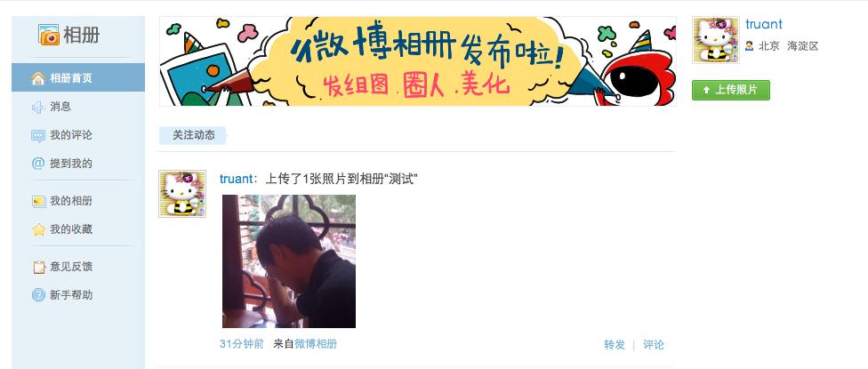Open the uploaded photo thumbnail
This screenshot has width=868, height=369.
(x=289, y=261)
